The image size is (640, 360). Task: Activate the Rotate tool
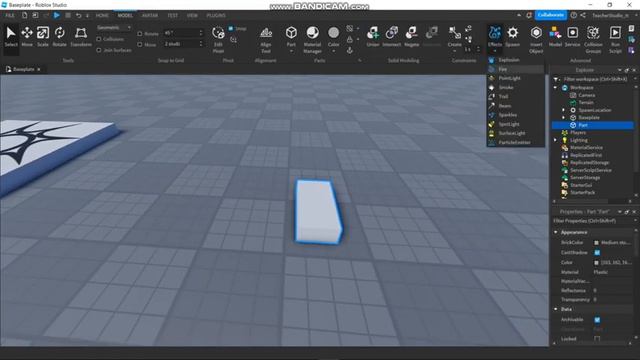(x=60, y=37)
